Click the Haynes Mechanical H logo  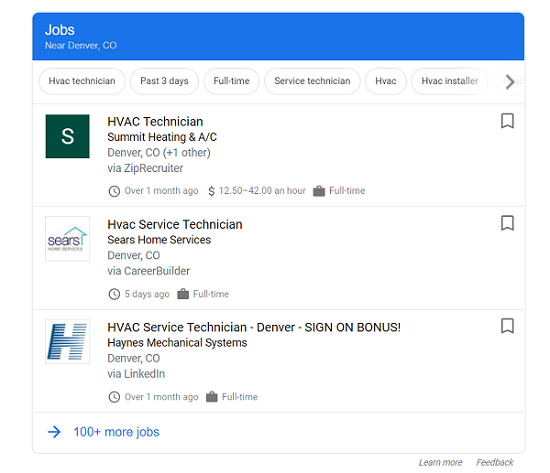(67, 341)
